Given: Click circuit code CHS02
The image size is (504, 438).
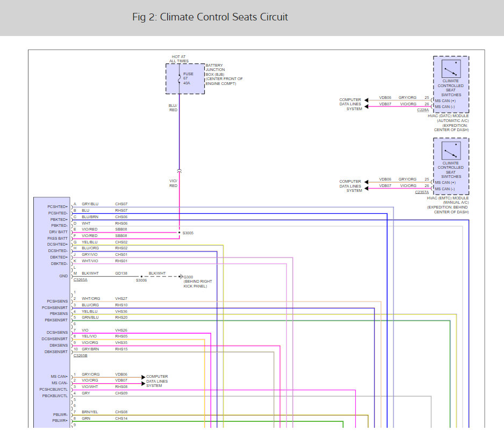Looking at the screenshot, I should pyautogui.click(x=121, y=242).
